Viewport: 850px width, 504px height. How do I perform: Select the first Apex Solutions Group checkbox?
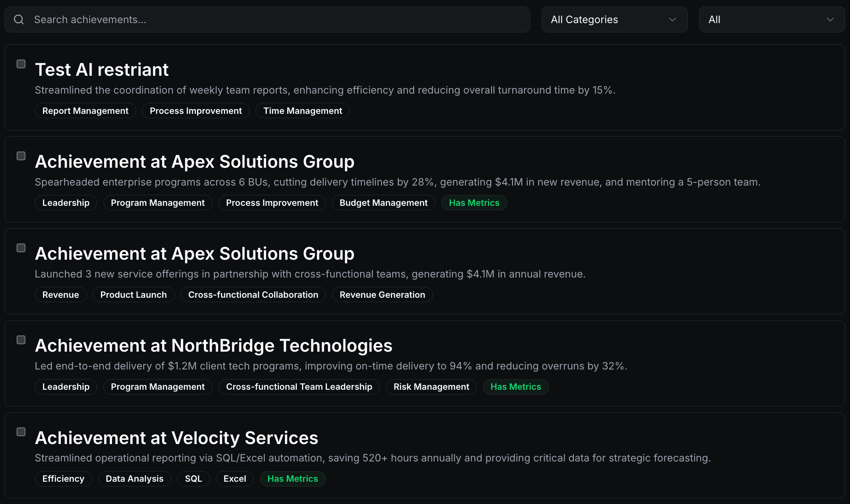(21, 156)
